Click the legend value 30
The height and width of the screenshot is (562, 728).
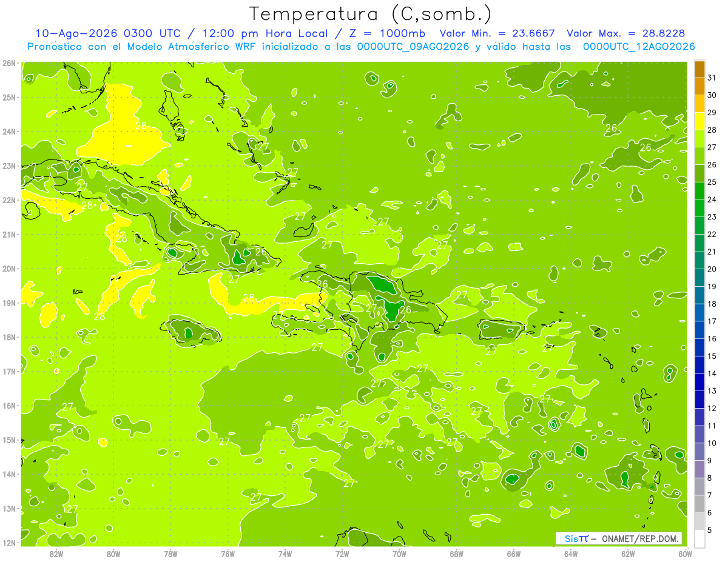(712, 95)
